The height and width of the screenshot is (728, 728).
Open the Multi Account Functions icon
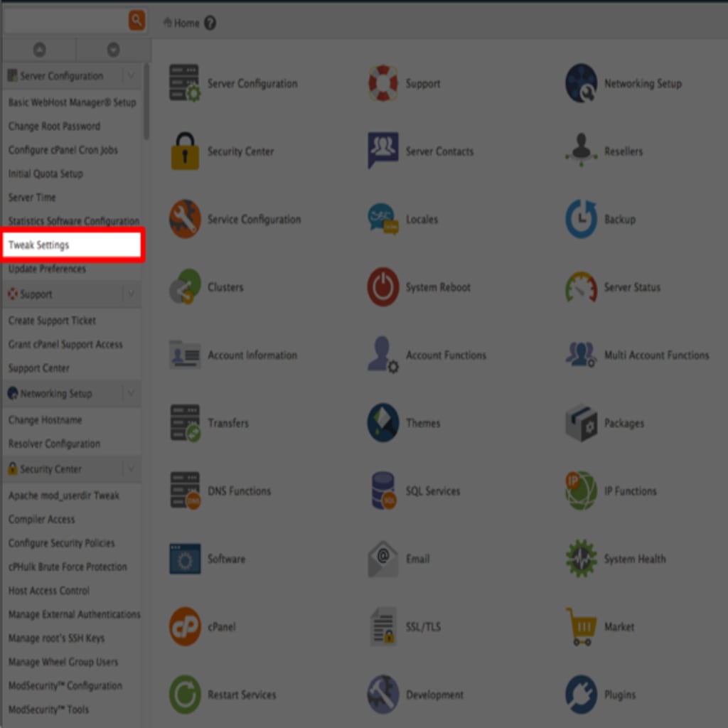(x=581, y=354)
